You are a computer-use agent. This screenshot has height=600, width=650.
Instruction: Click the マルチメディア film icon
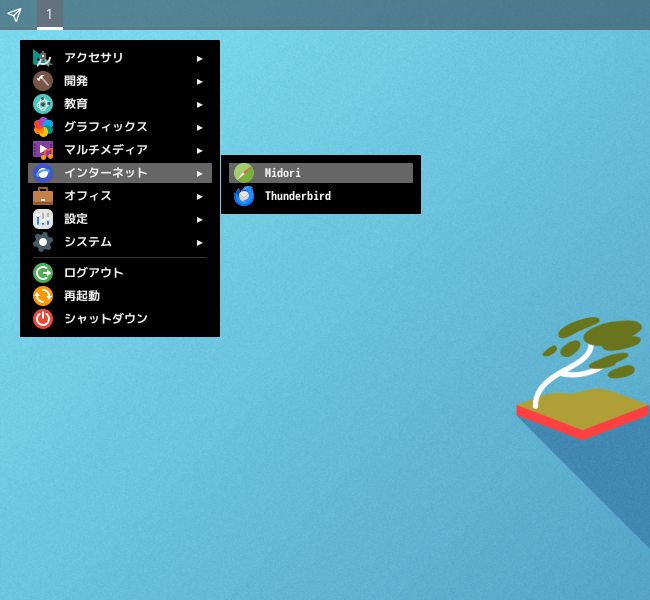point(43,150)
